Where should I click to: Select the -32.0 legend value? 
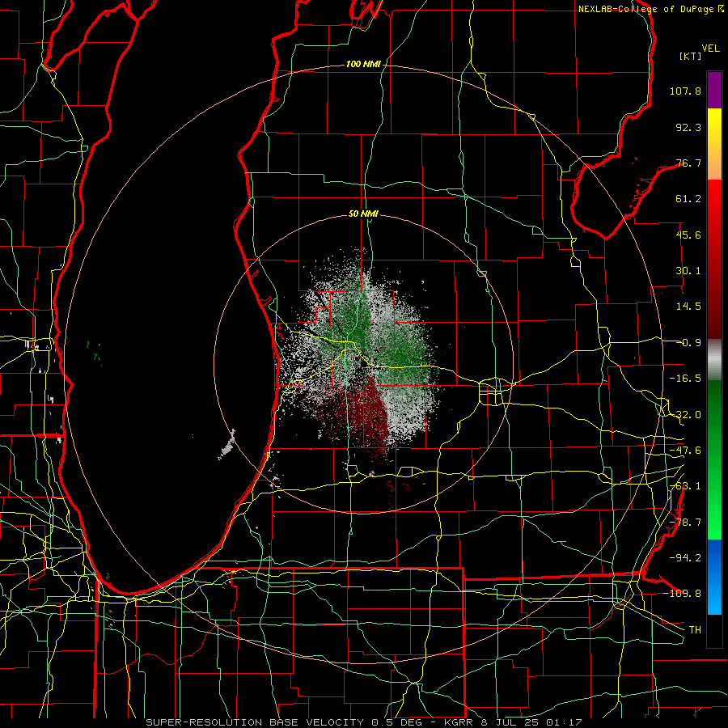(685, 415)
